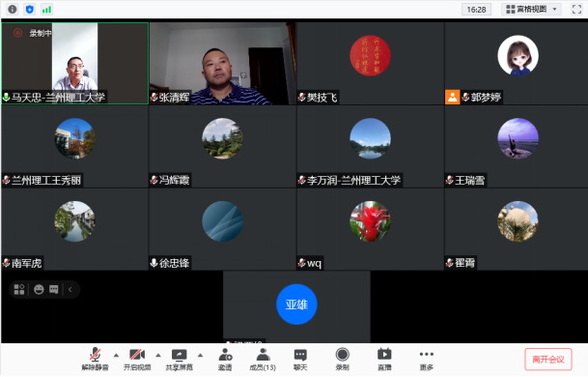Click 兰州理工王秀丽 building avatar

74,138
